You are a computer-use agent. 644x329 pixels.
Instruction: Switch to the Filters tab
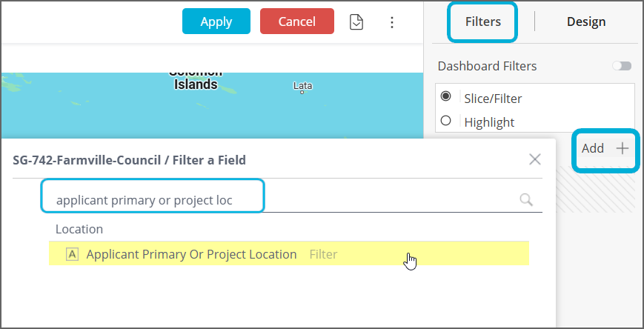(x=482, y=21)
